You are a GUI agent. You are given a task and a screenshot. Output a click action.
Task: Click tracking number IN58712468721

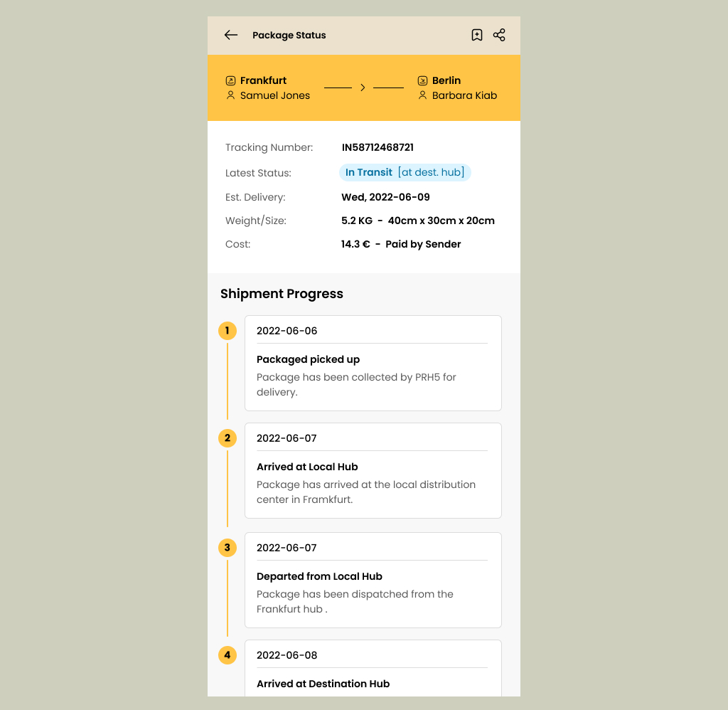(378, 147)
